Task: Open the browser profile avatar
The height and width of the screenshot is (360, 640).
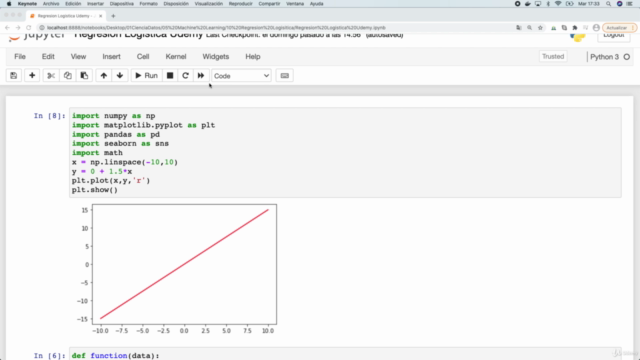Action: pyautogui.click(x=596, y=28)
